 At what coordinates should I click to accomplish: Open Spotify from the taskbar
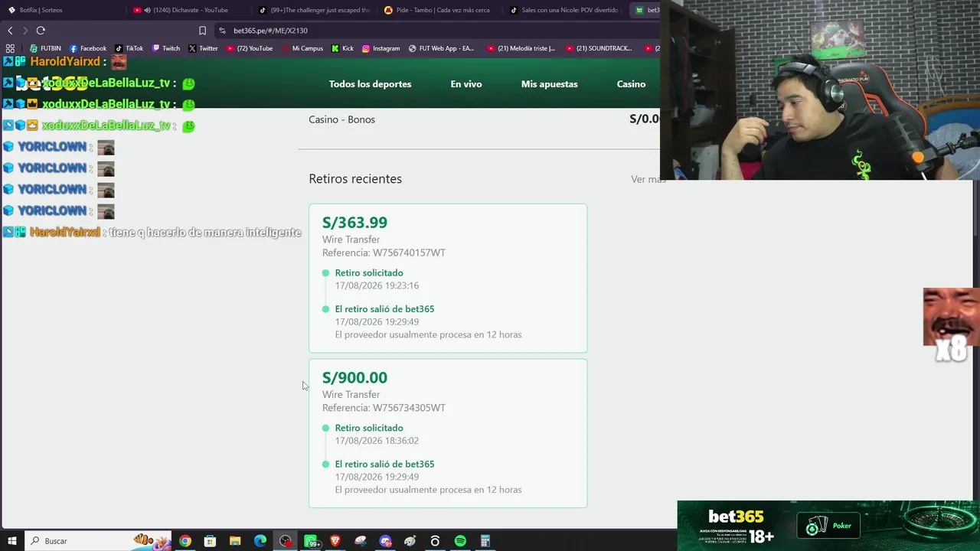tap(460, 541)
